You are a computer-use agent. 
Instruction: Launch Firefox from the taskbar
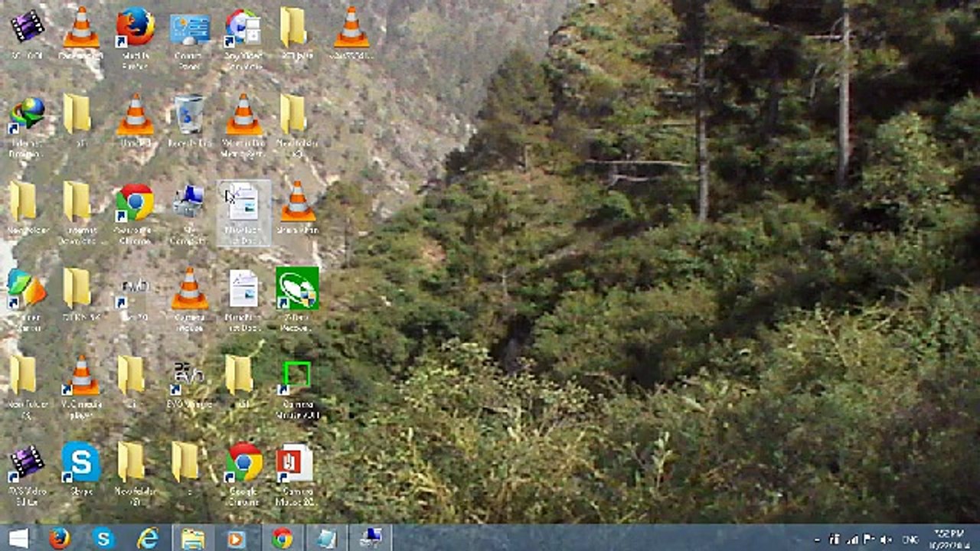point(60,538)
